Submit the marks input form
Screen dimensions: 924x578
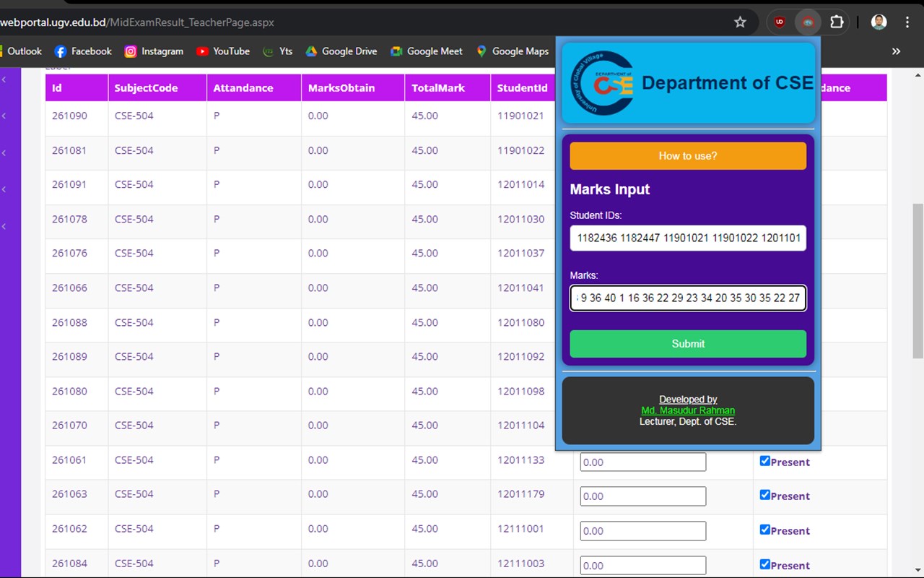click(x=688, y=344)
